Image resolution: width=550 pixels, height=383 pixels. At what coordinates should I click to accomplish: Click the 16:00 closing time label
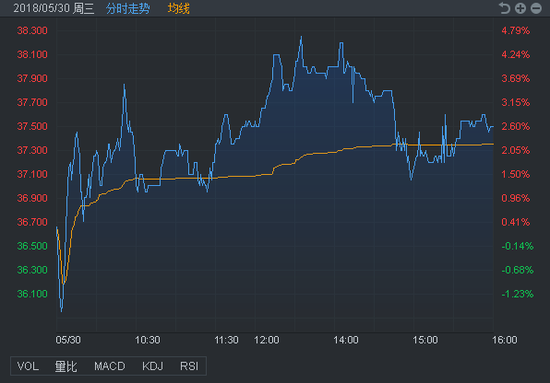click(x=504, y=340)
